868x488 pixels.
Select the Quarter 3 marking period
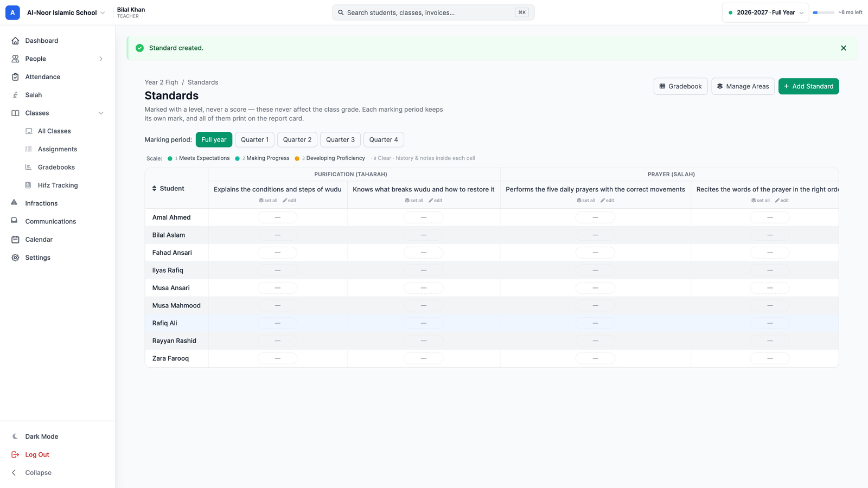pos(340,140)
